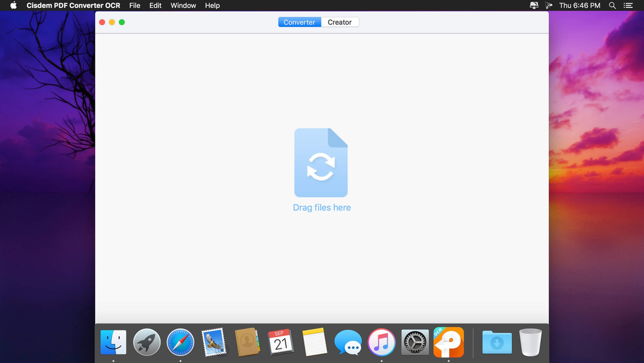
Task: Open the Window menu
Action: 184,6
